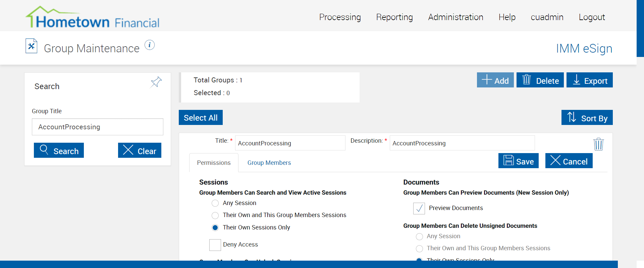Click the Group Maintenance page icon
Viewport: 644px width, 268px height.
(32, 46)
